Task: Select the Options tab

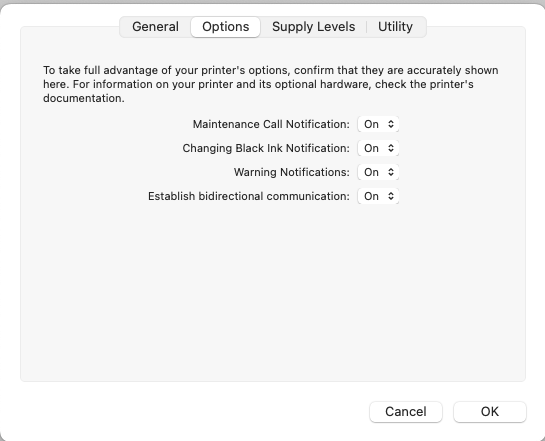Action: tap(226, 27)
